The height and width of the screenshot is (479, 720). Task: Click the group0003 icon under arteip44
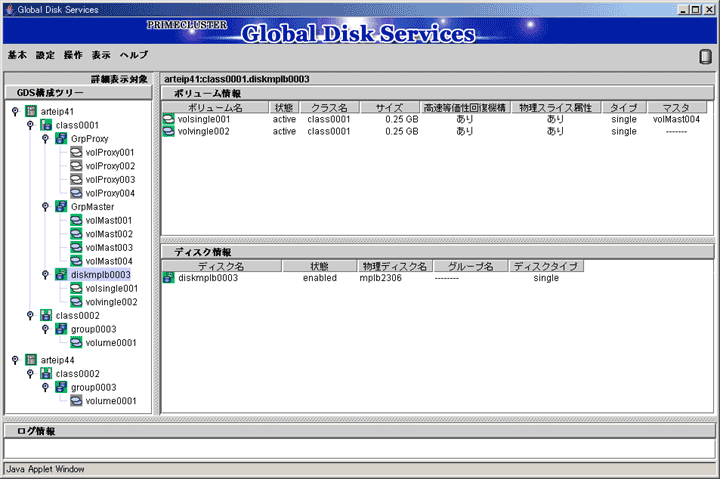point(61,387)
